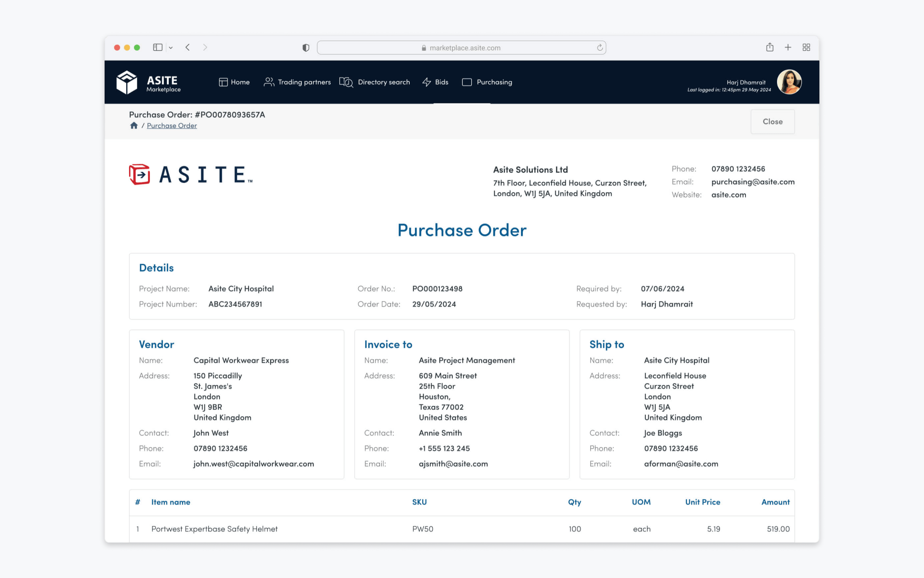
Task: Open Directory search in the navbar
Action: 374,82
